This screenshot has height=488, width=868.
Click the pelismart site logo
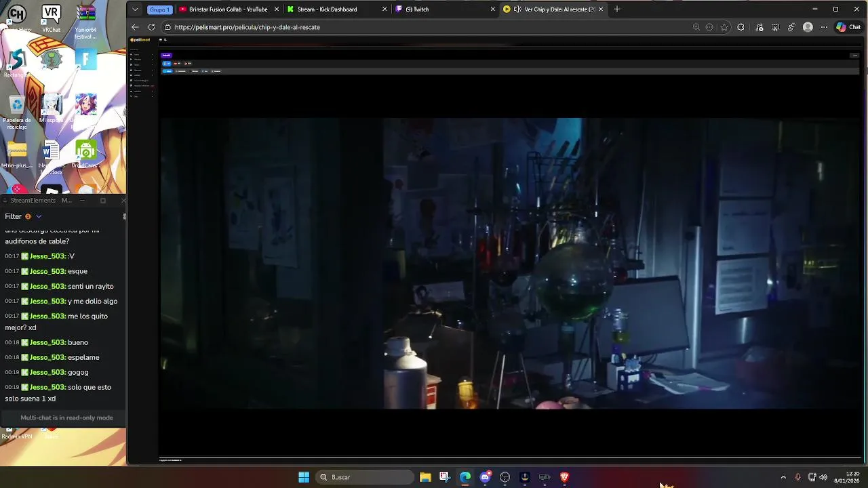point(141,40)
